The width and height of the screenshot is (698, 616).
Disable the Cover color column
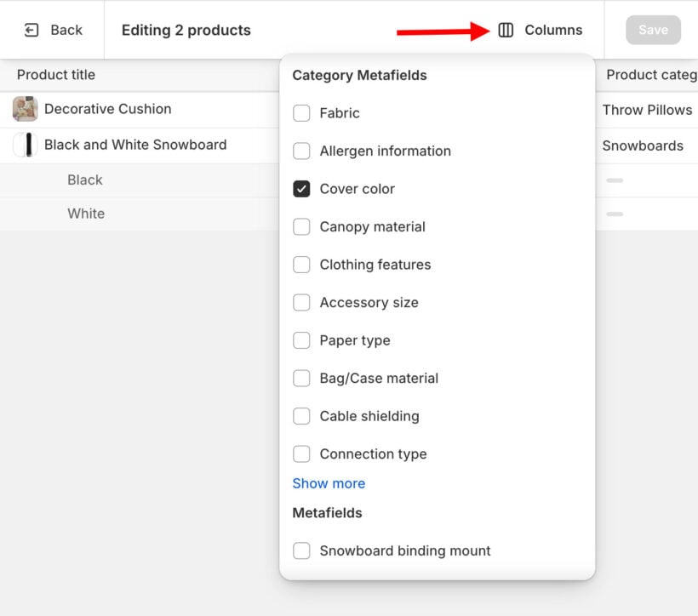301,189
